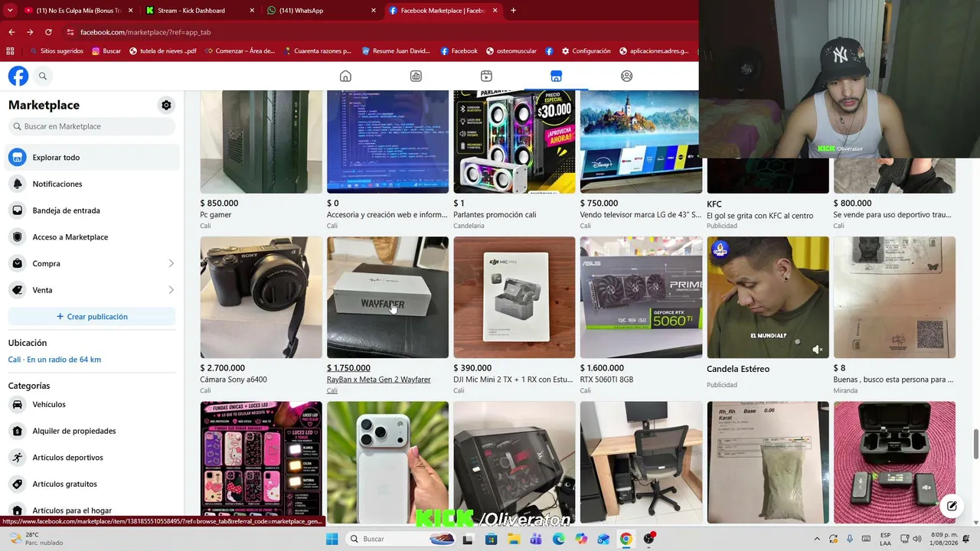
Task: Open the RayBan x Meta Wayfarer listing title
Action: coord(379,380)
